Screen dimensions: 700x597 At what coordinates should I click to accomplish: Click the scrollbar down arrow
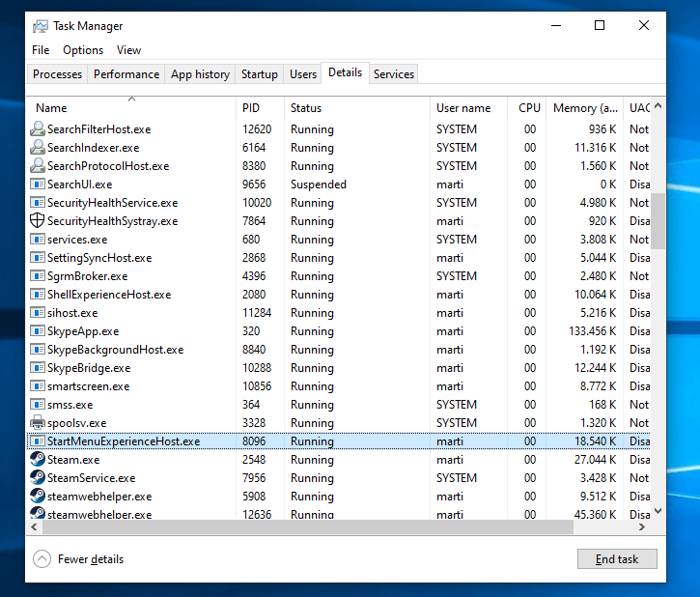tap(658, 512)
